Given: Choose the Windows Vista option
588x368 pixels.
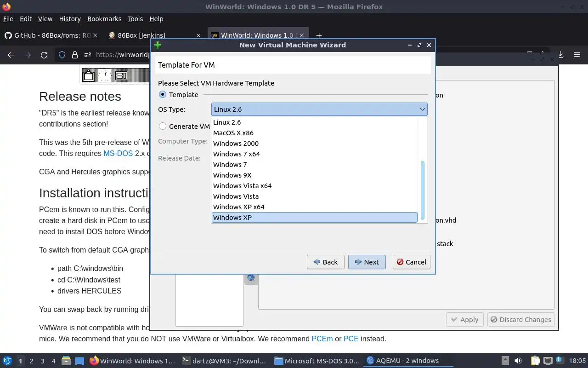Looking at the screenshot, I should click(314, 196).
